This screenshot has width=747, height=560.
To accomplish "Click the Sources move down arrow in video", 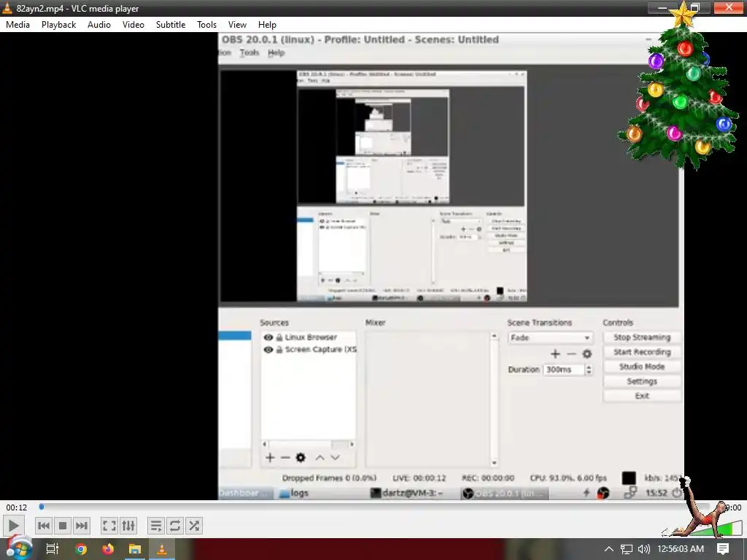I will pos(336,458).
